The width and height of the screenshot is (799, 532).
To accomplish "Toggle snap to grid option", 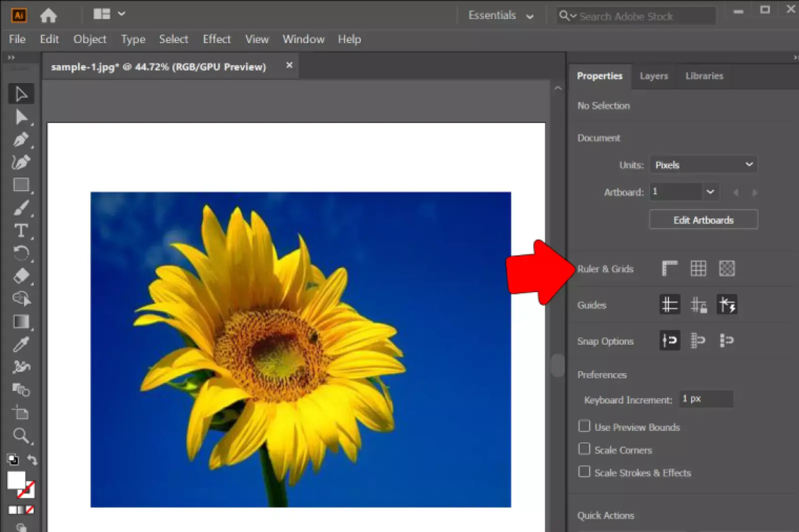I will 698,340.
